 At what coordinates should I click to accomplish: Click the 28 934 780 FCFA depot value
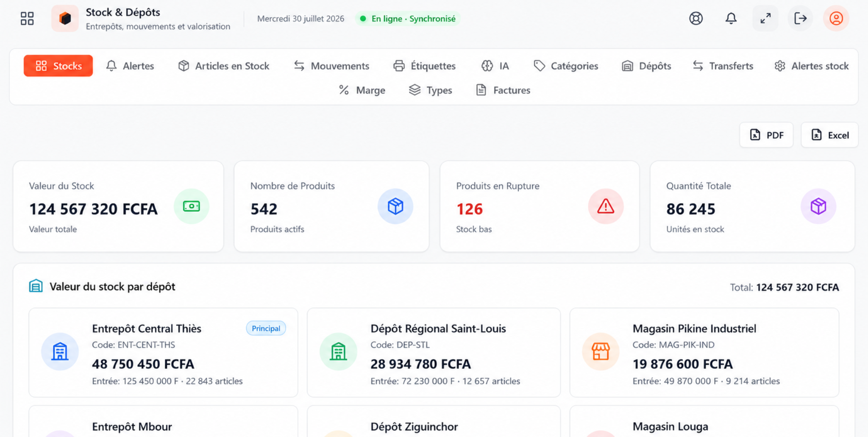(x=420, y=364)
